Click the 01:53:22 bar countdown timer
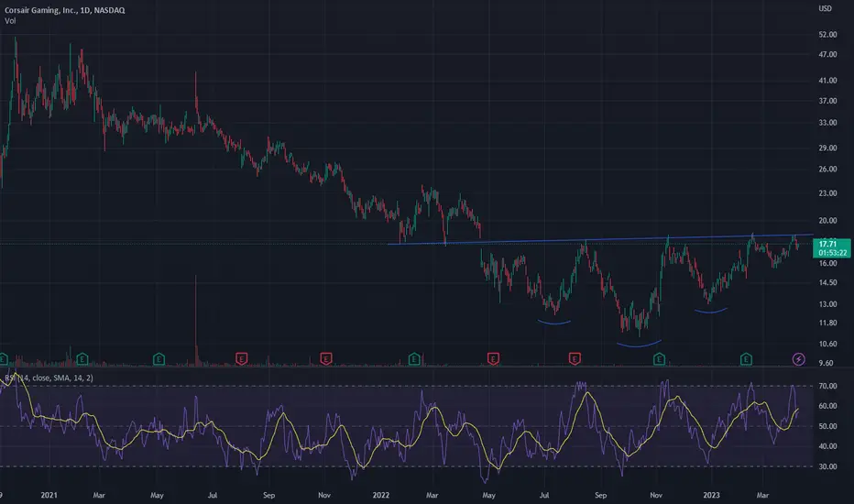The image size is (854, 504). [833, 253]
